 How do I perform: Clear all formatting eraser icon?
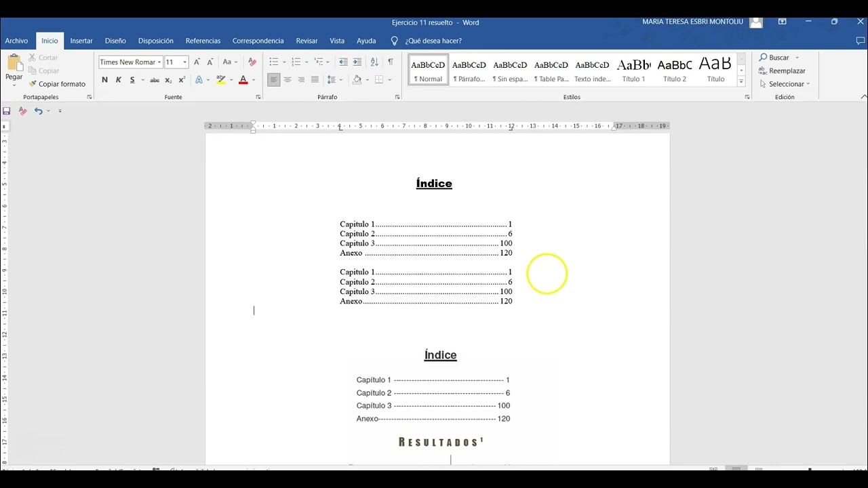click(252, 62)
